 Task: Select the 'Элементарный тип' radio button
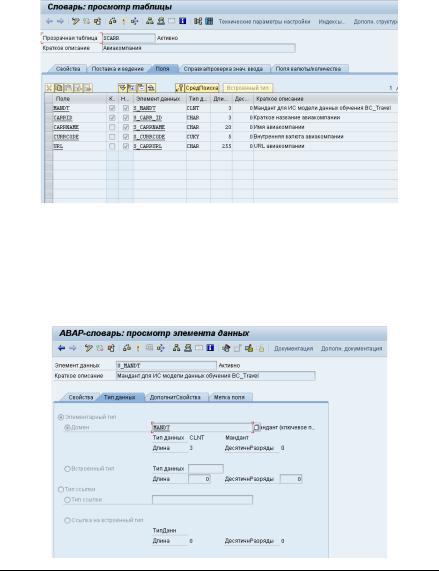pos(61,417)
